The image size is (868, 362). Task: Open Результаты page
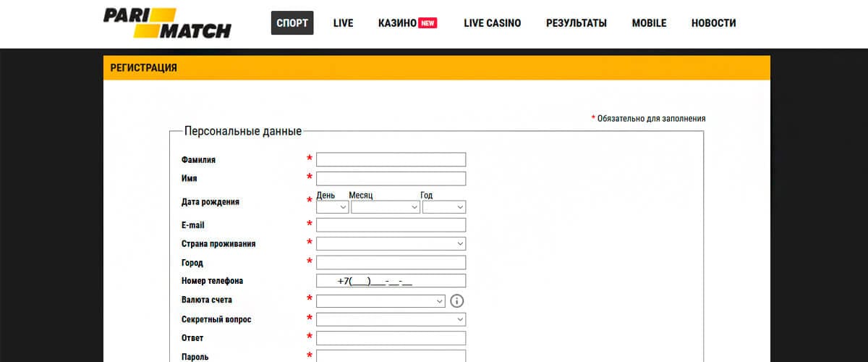(576, 23)
